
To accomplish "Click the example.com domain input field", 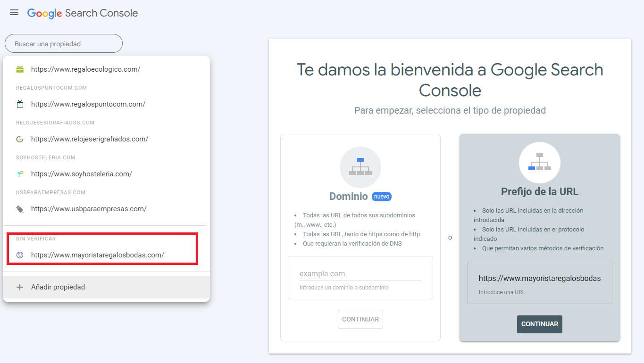I will click(360, 274).
